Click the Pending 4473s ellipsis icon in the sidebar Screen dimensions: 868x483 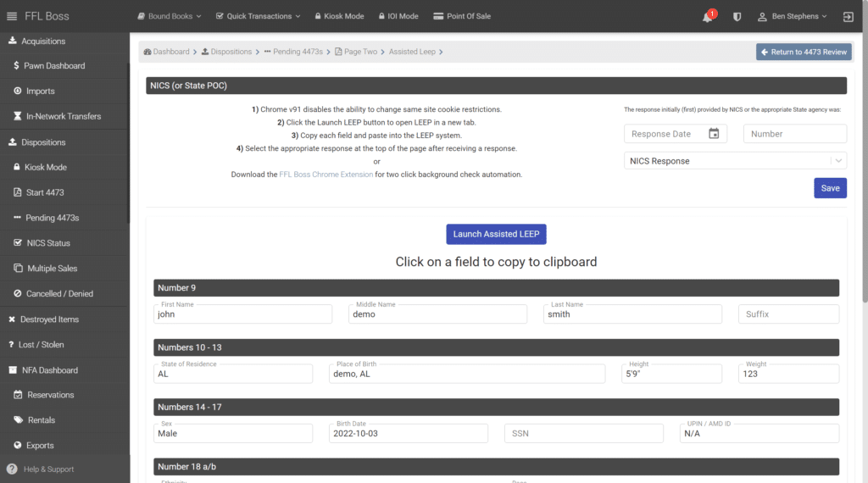pyautogui.click(x=17, y=218)
